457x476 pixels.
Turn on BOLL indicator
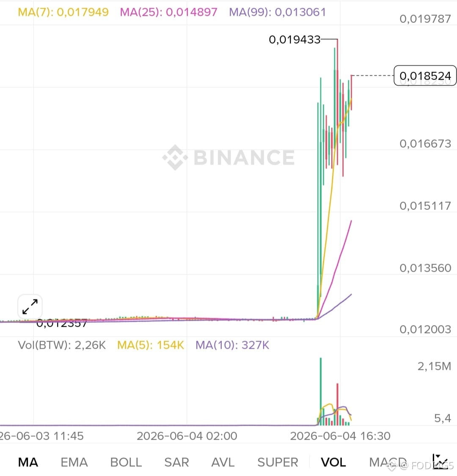pos(126,462)
